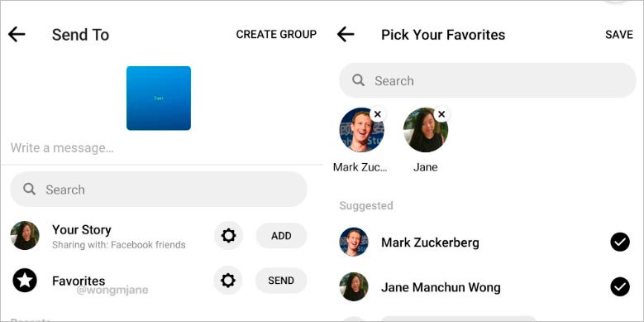Remove Jane from selected favorites
The width and height of the screenshot is (644, 322).
(x=441, y=114)
